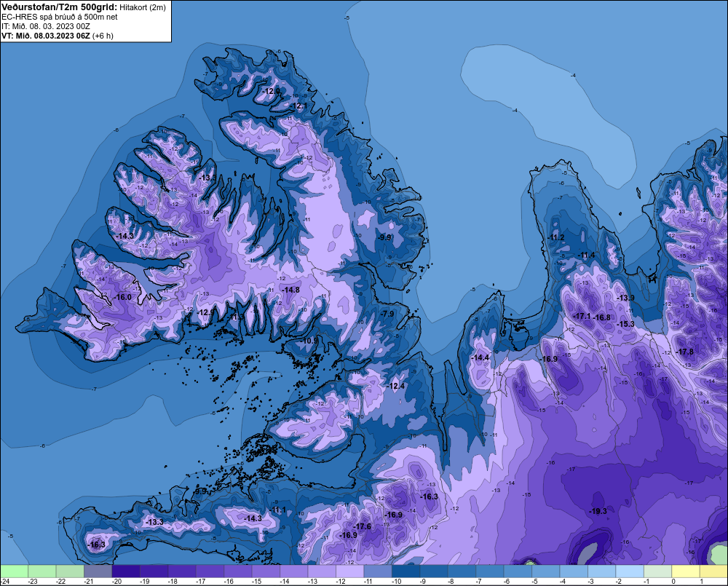Screen dimensions: 728x586
Task: Click the -14.8 temperature value on the map
Action: (x=291, y=290)
